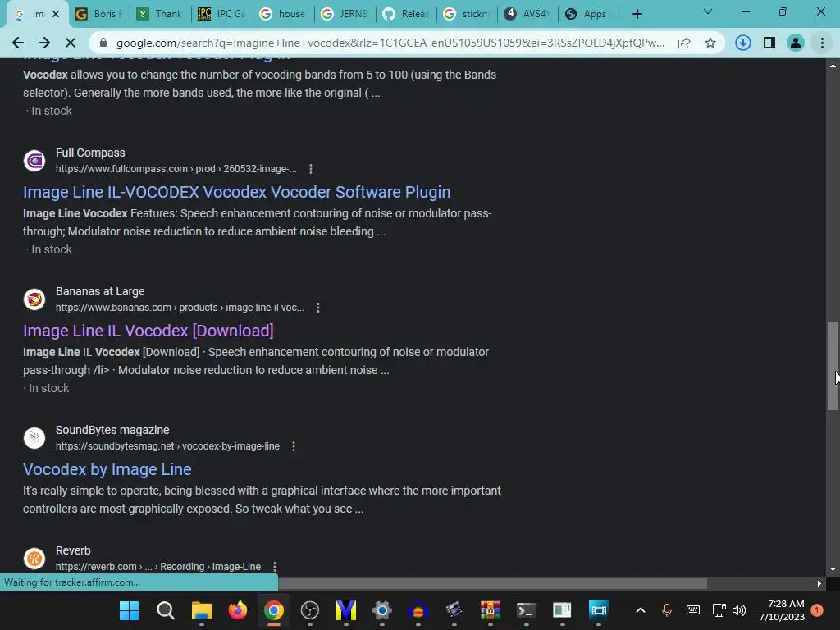Open the terminal taskbar icon
The image size is (840, 630).
click(x=526, y=610)
